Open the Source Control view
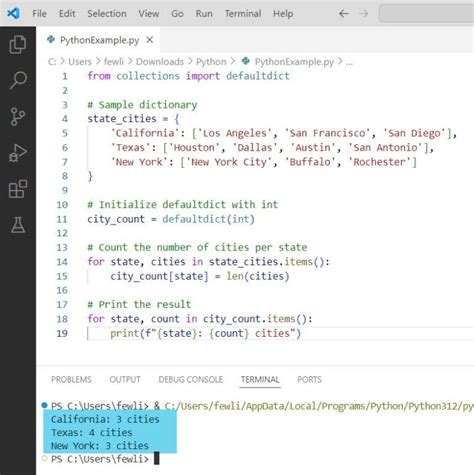Screen dimensions: 474x475 click(x=18, y=116)
